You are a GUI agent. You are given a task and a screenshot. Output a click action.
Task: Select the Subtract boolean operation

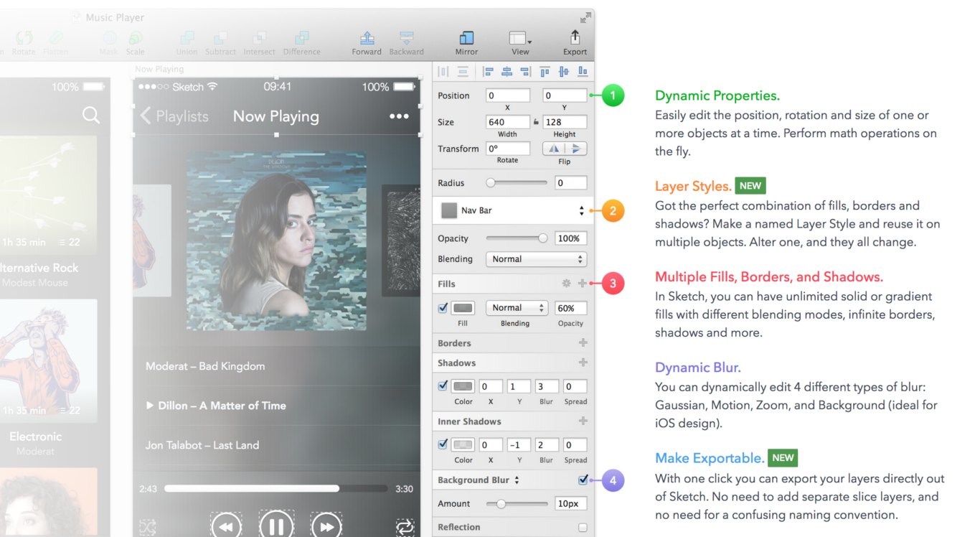[x=220, y=42]
